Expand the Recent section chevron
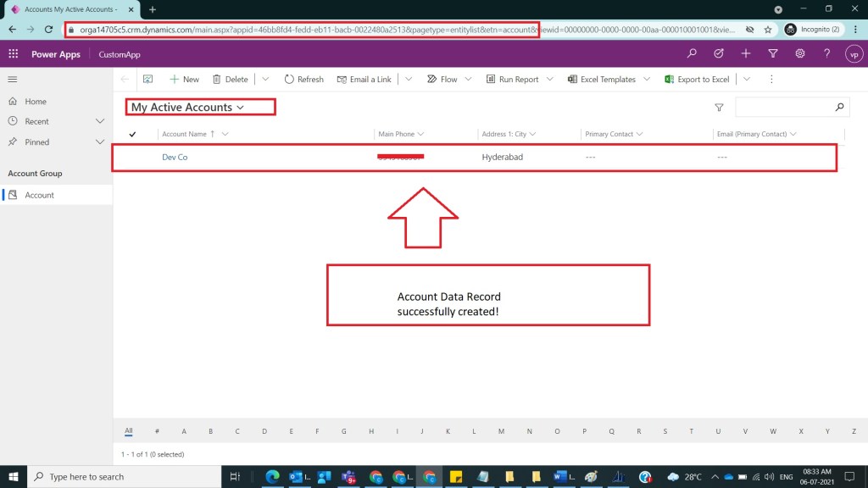 tap(100, 121)
